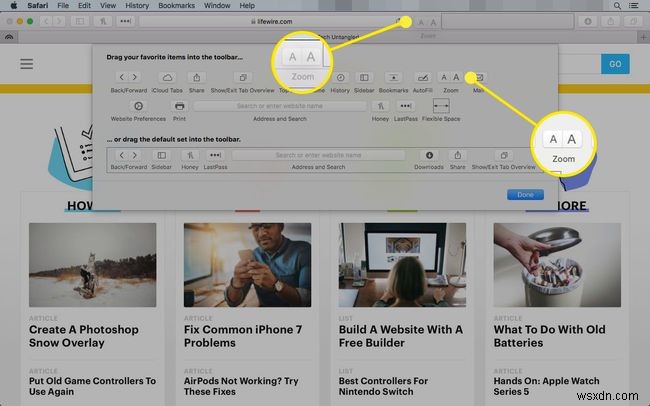The image size is (650, 406).
Task: Click the large A Zoom icon in favorite items
Action: point(456,78)
